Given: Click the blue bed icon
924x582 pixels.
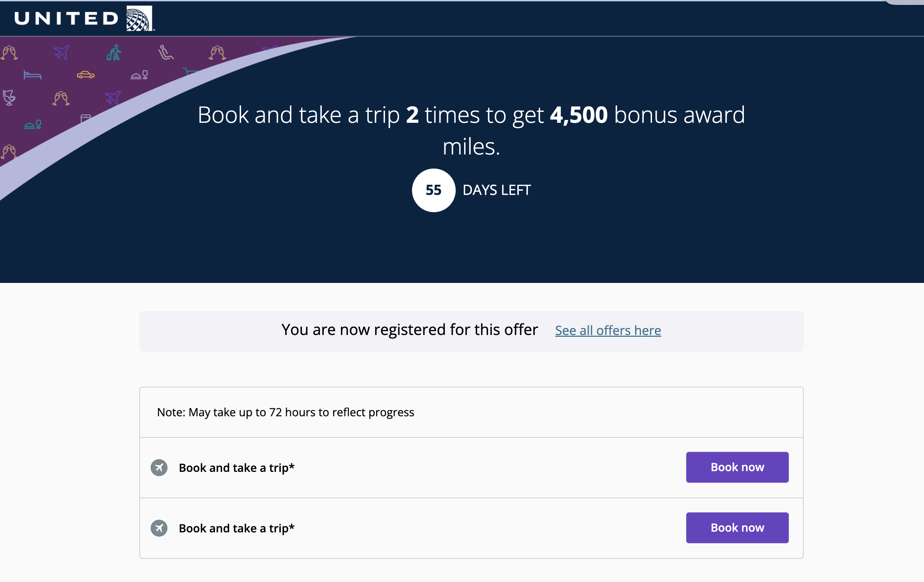Looking at the screenshot, I should click(x=32, y=75).
